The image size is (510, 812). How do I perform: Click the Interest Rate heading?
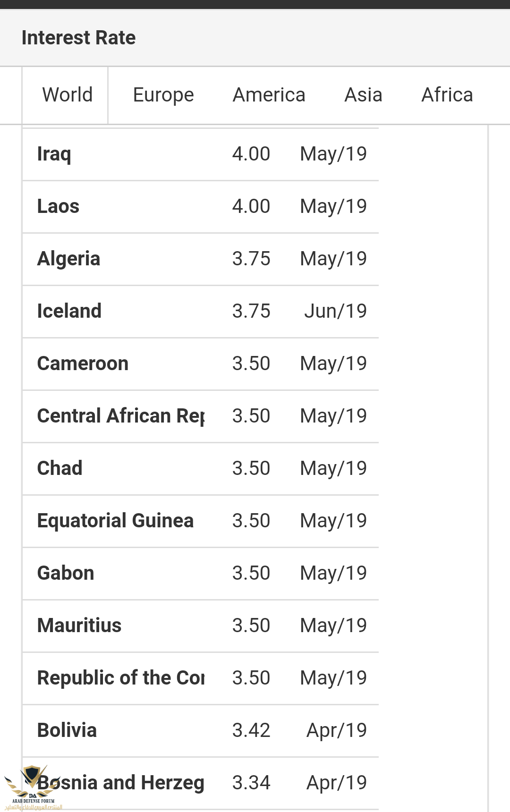(78, 38)
